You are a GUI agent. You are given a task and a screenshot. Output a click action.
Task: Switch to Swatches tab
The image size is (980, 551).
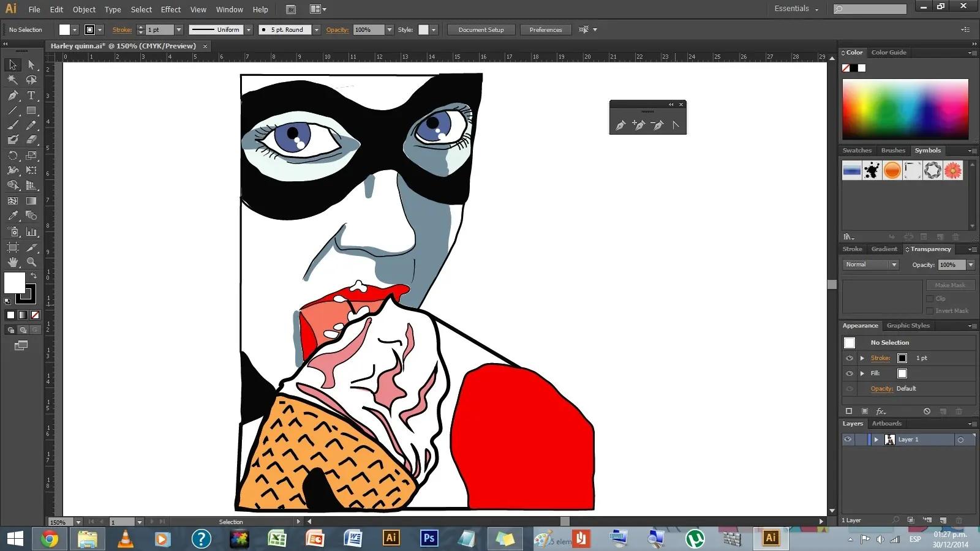tap(856, 151)
